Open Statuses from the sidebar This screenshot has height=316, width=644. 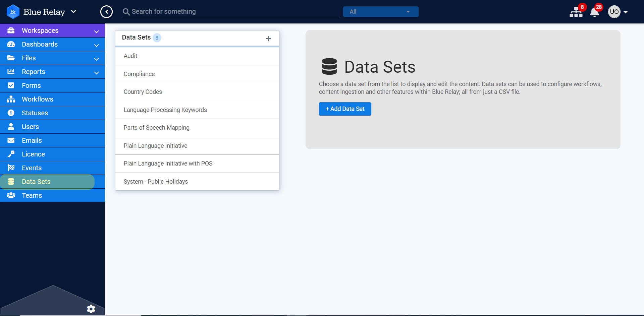tap(52, 113)
